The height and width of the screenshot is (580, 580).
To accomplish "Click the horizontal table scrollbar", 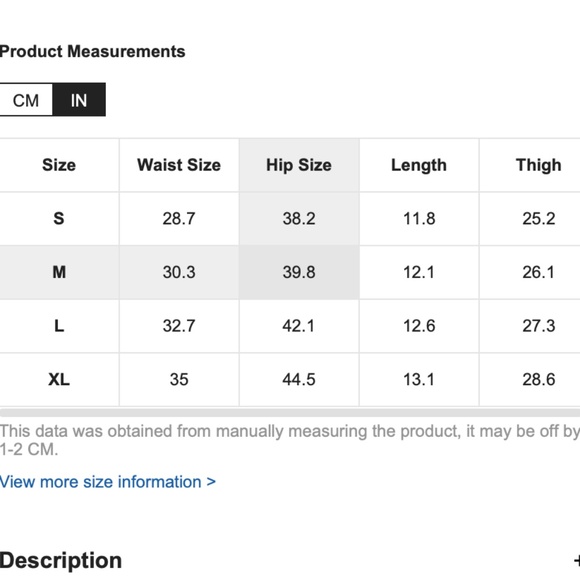I will point(290,412).
